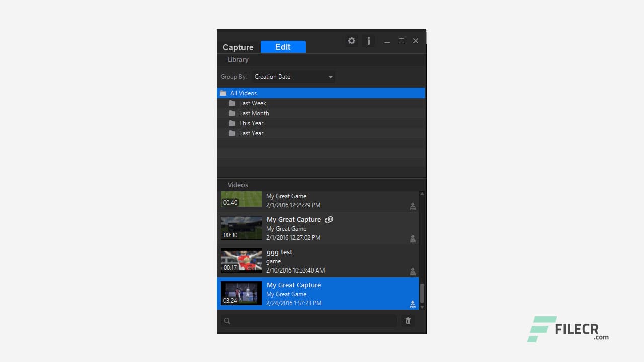Switch to the Capture tab

tap(238, 47)
